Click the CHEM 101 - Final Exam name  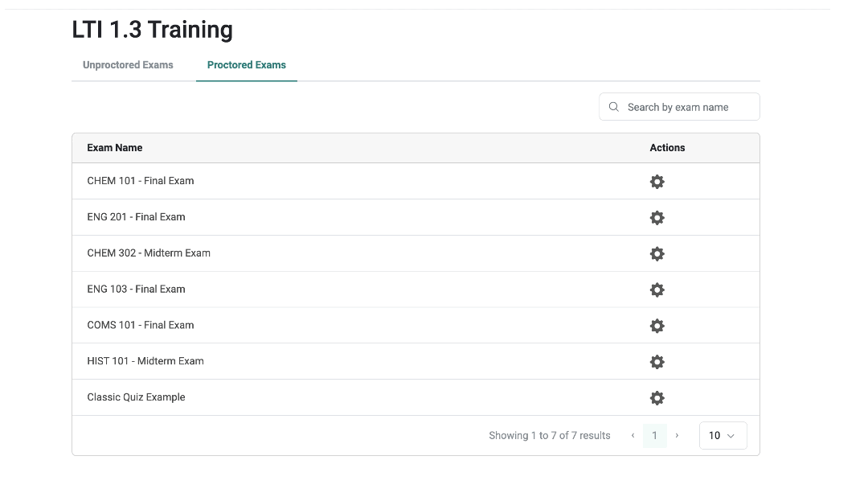[x=141, y=180]
